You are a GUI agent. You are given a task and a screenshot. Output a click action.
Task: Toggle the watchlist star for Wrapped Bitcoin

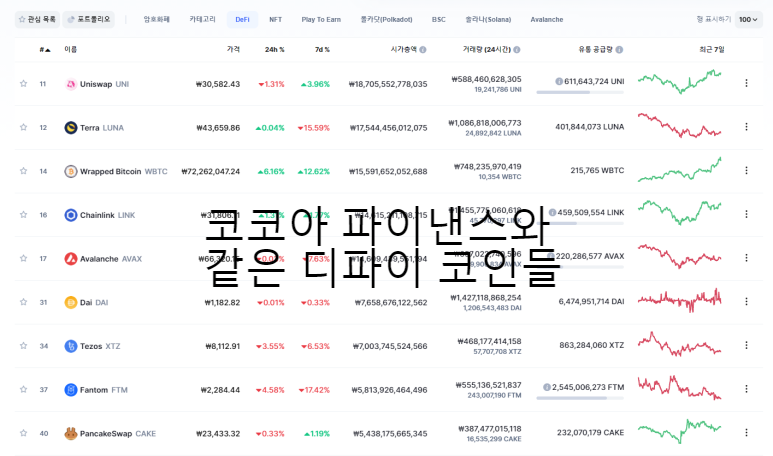coord(23,171)
